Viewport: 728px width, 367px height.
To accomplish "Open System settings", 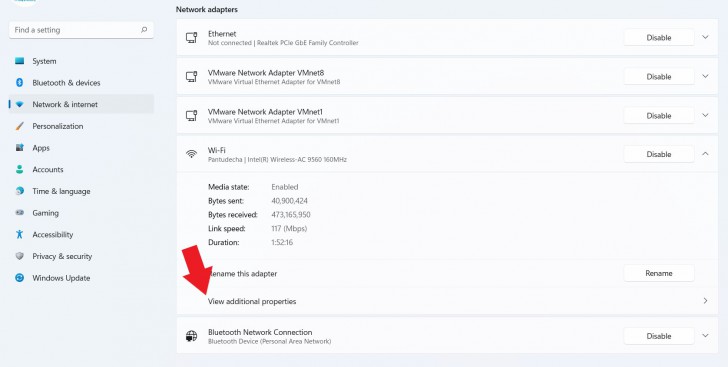I will coord(81,61).
